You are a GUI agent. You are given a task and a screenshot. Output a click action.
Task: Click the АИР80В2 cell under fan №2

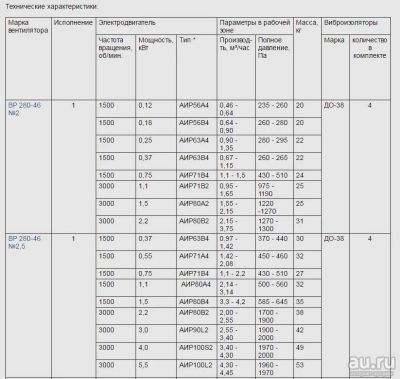click(196, 225)
